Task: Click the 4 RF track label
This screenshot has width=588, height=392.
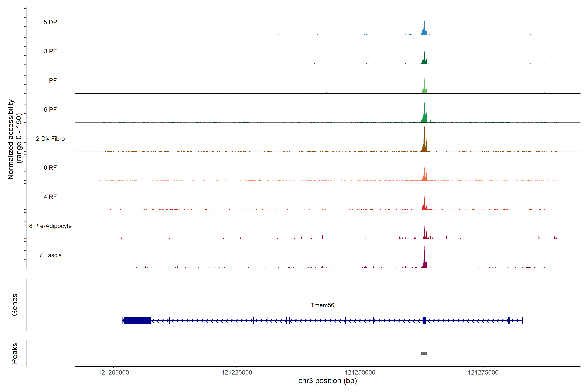Action: click(50, 197)
